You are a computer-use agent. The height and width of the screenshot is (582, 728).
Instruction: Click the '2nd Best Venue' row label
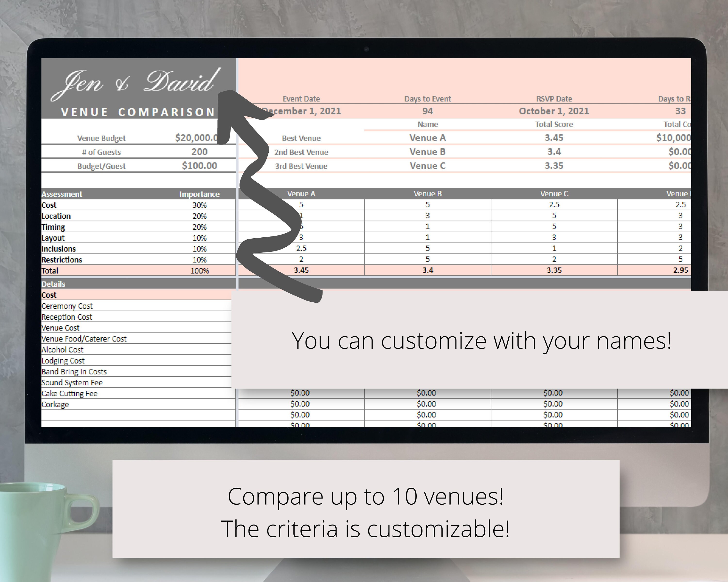301,152
